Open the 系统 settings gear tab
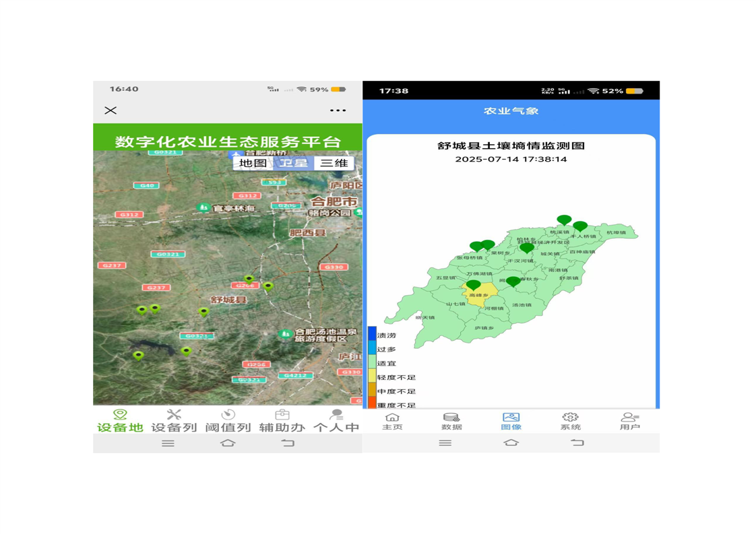Viewport: 756px width, 534px height. click(570, 422)
